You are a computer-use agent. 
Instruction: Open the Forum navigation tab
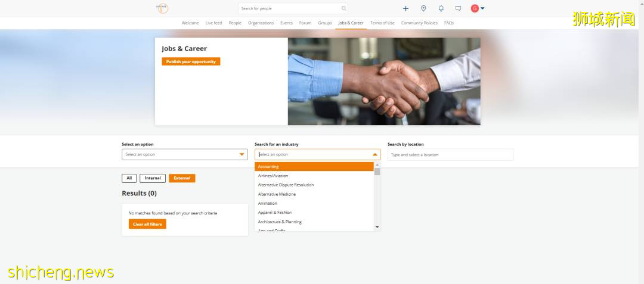pos(305,23)
